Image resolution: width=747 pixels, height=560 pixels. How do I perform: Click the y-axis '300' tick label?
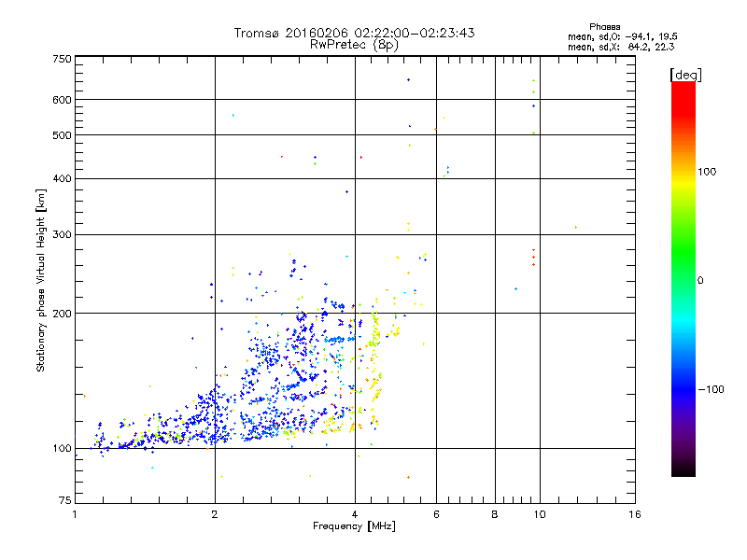tap(63, 235)
